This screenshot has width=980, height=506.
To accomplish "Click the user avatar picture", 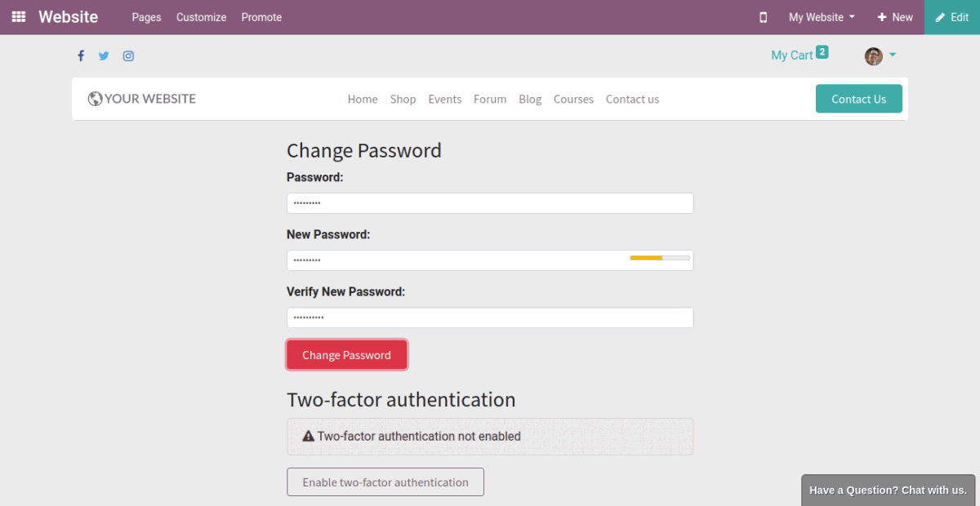I will pyautogui.click(x=873, y=56).
